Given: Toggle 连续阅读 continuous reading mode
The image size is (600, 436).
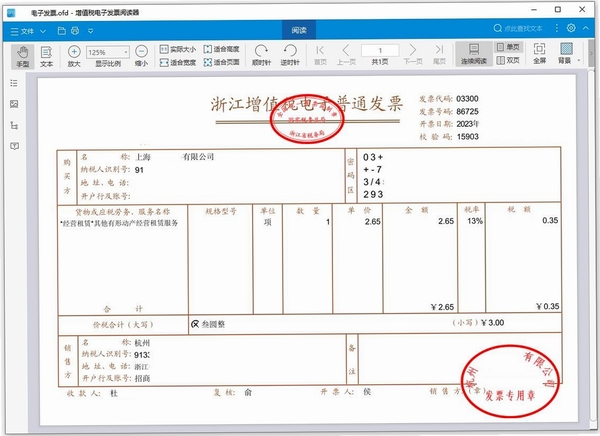Looking at the screenshot, I should pyautogui.click(x=474, y=54).
